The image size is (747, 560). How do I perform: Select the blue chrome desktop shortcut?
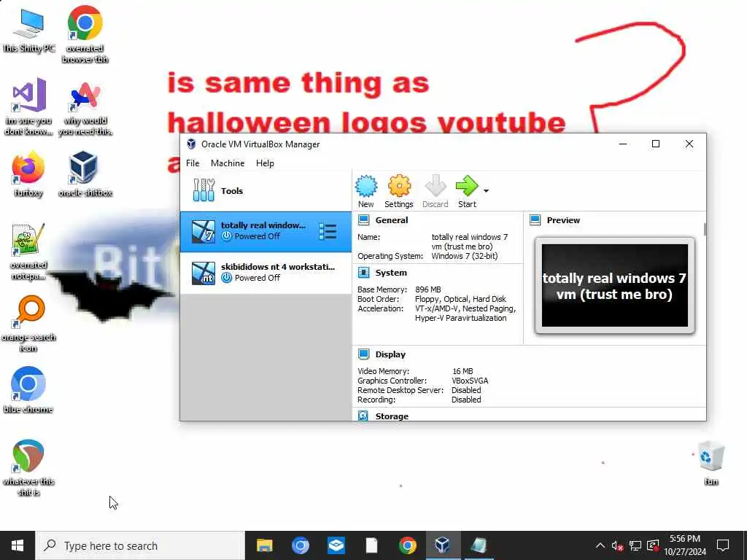pyautogui.click(x=28, y=390)
